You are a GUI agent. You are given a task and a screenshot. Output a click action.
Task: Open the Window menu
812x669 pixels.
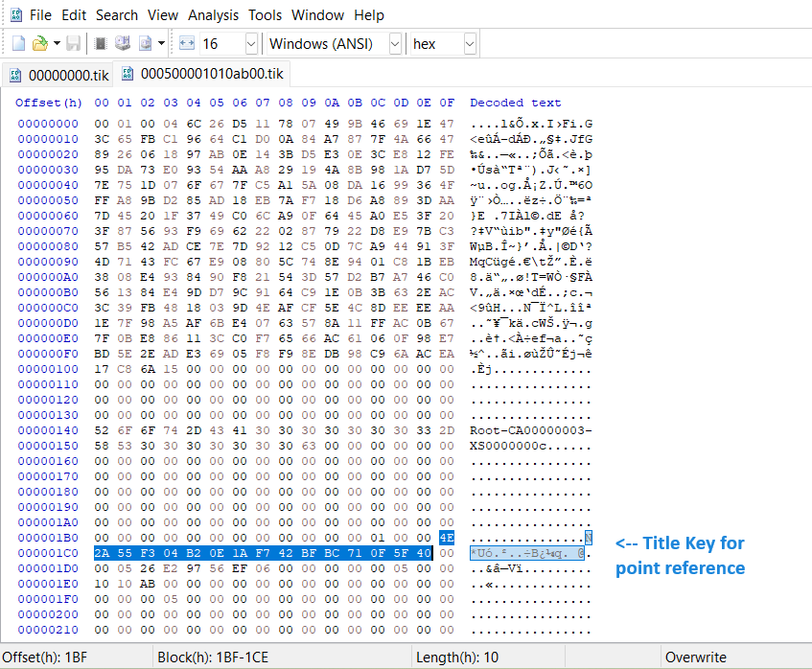point(317,15)
